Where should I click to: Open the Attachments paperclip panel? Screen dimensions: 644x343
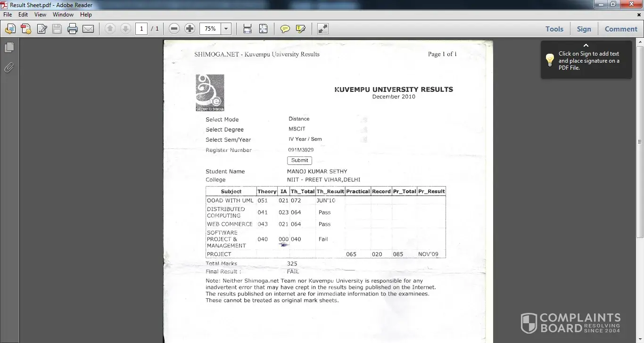click(x=9, y=68)
